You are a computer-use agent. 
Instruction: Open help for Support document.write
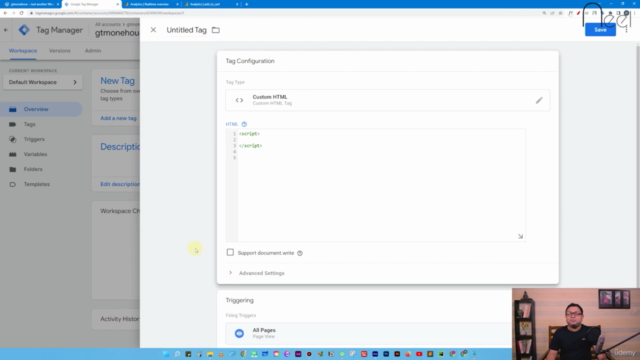300,253
